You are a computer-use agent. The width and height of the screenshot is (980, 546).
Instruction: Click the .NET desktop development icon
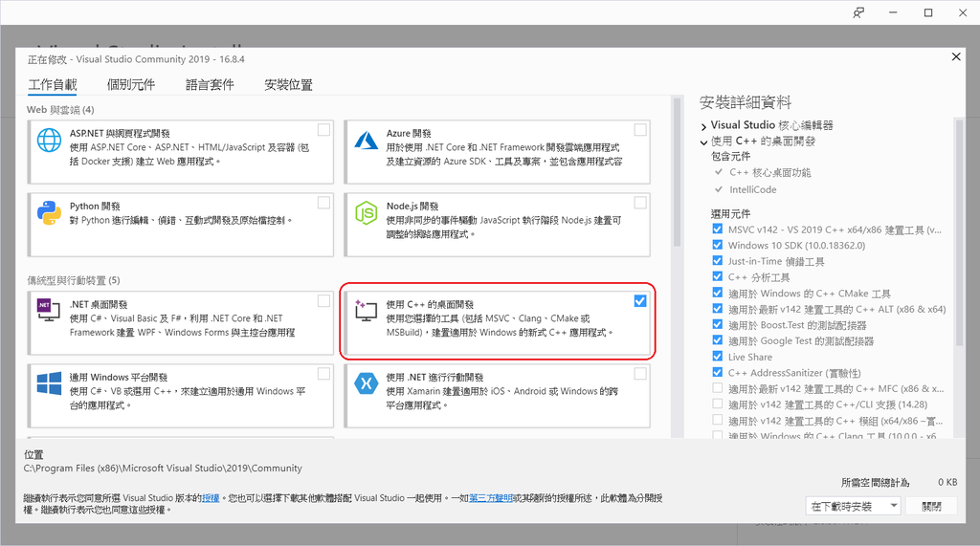(x=49, y=310)
